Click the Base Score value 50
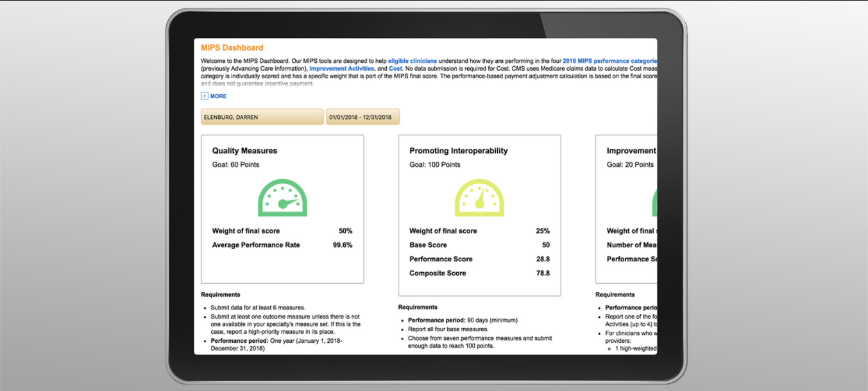The height and width of the screenshot is (391, 868). pyautogui.click(x=546, y=245)
